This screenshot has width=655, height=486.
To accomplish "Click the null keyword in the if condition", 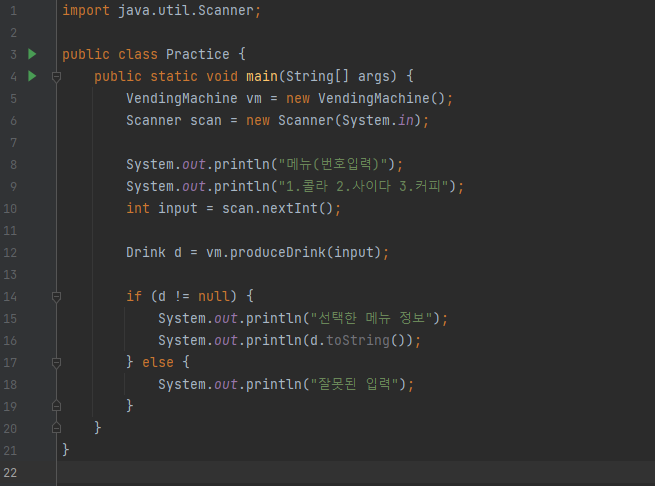I will (x=213, y=296).
